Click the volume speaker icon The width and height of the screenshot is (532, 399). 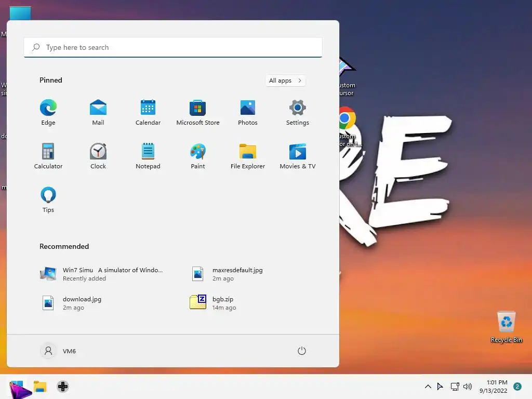pos(468,387)
